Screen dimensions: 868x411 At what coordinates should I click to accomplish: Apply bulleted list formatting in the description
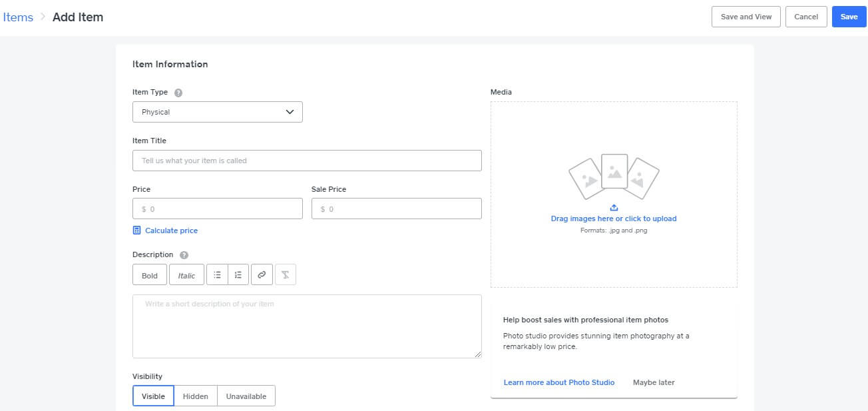(218, 274)
